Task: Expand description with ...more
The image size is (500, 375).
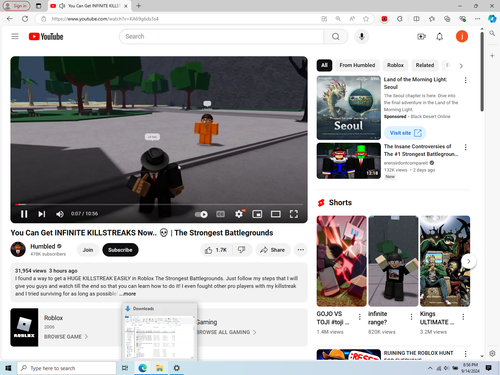Action: click(128, 294)
